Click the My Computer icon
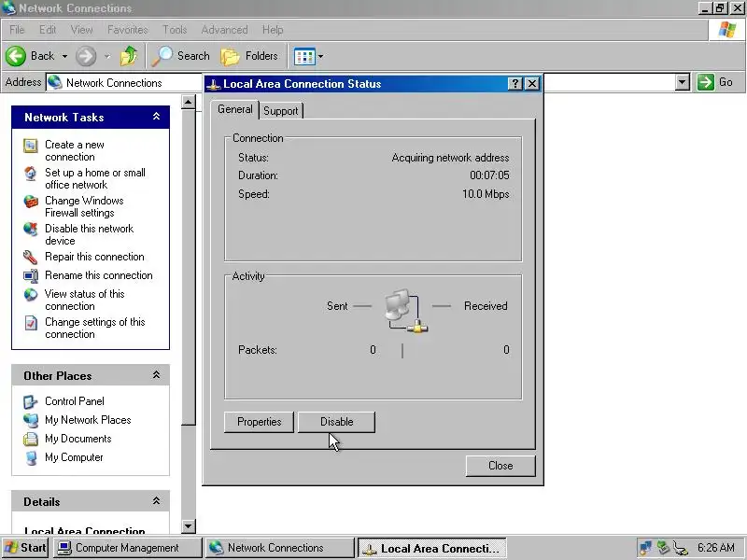747x560 pixels. point(31,458)
